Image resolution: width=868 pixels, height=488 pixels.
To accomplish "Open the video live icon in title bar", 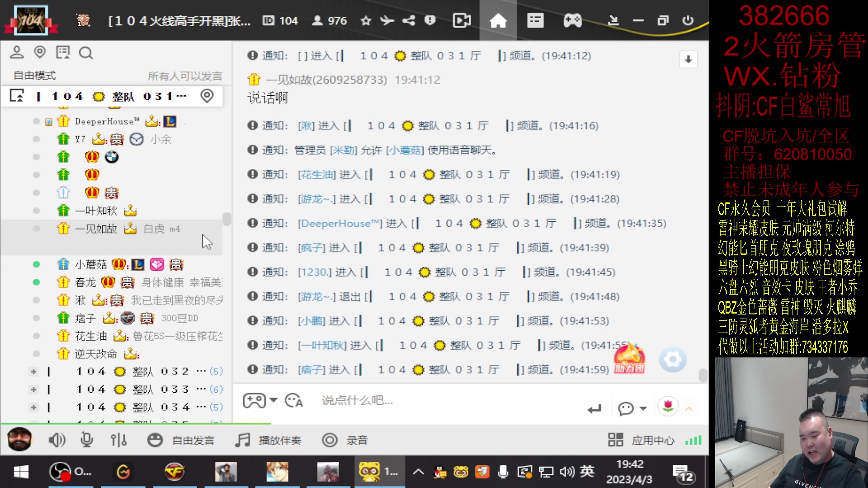I will click(x=462, y=20).
